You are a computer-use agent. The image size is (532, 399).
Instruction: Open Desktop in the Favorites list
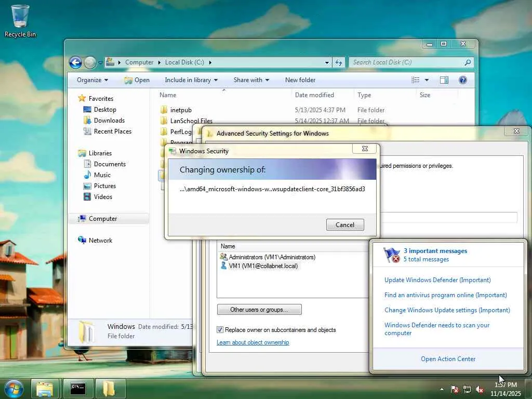click(x=105, y=110)
